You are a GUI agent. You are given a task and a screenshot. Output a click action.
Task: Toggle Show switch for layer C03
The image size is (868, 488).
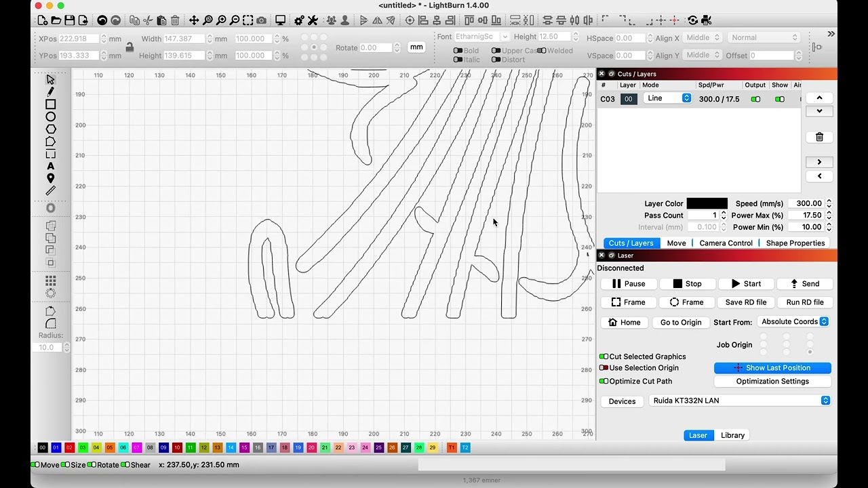780,99
